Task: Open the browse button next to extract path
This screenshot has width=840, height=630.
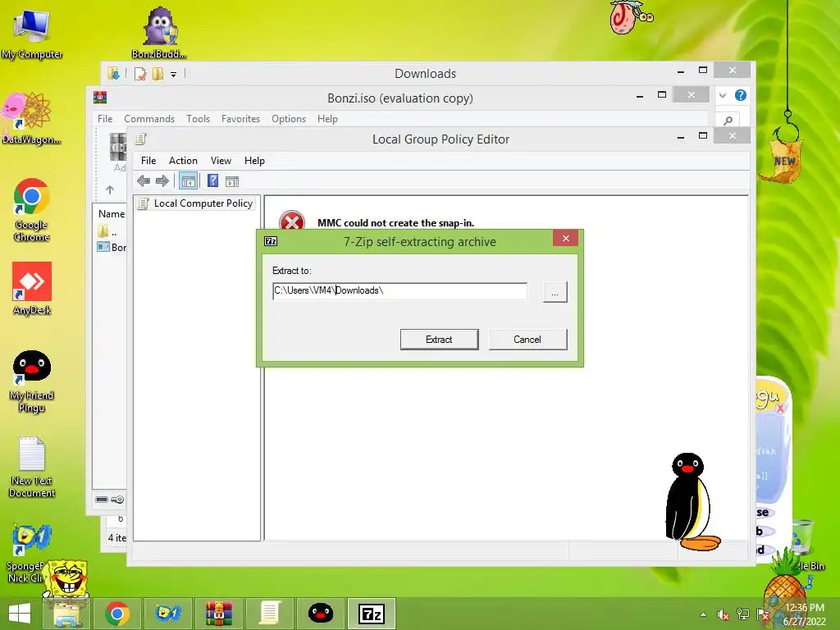Action: coord(555,293)
